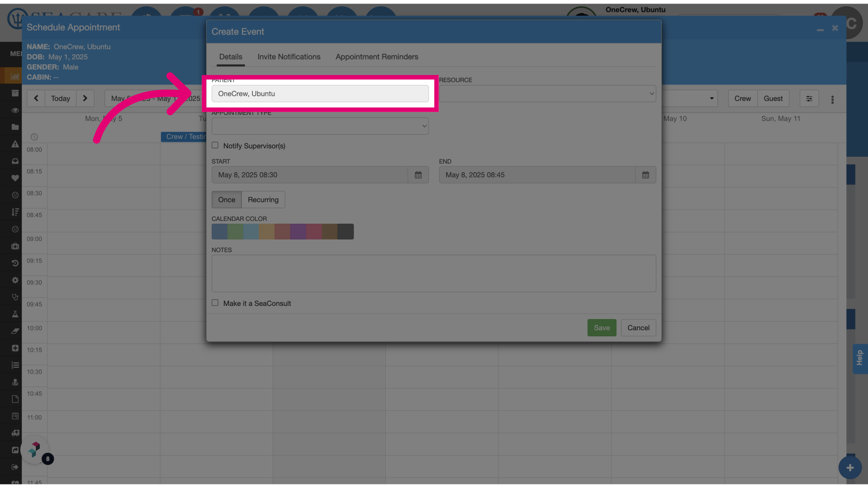
Task: Go to the next week with right chevron
Action: pyautogui.click(x=85, y=99)
